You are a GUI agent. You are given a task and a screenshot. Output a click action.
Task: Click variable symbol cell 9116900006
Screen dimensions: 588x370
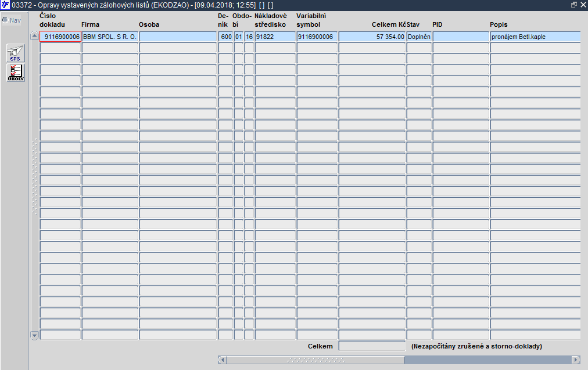(317, 37)
